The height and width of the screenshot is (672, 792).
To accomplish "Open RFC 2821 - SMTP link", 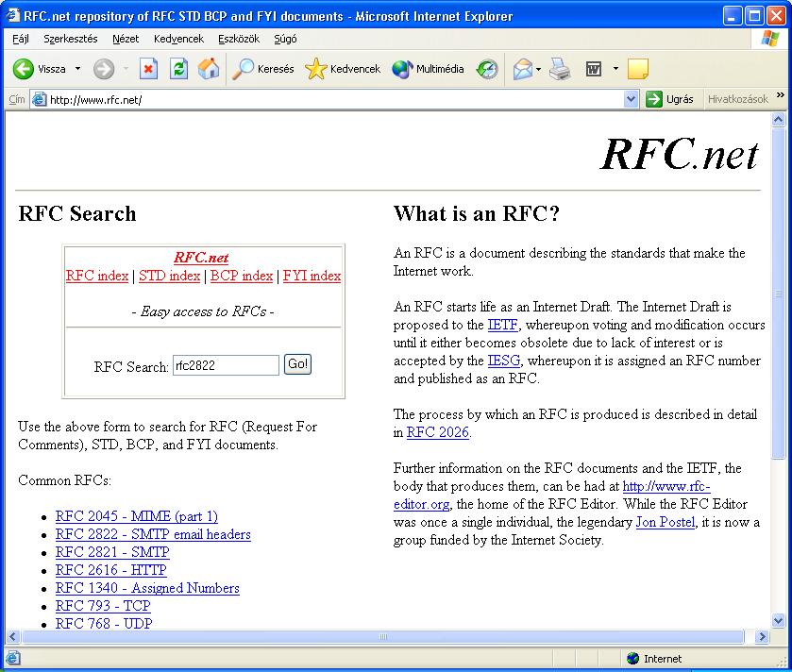I will (x=112, y=552).
